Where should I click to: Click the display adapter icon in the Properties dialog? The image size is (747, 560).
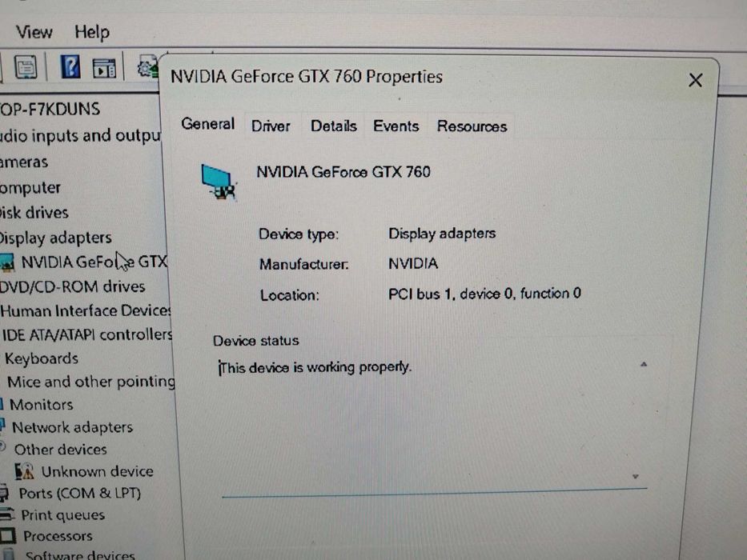click(x=219, y=182)
